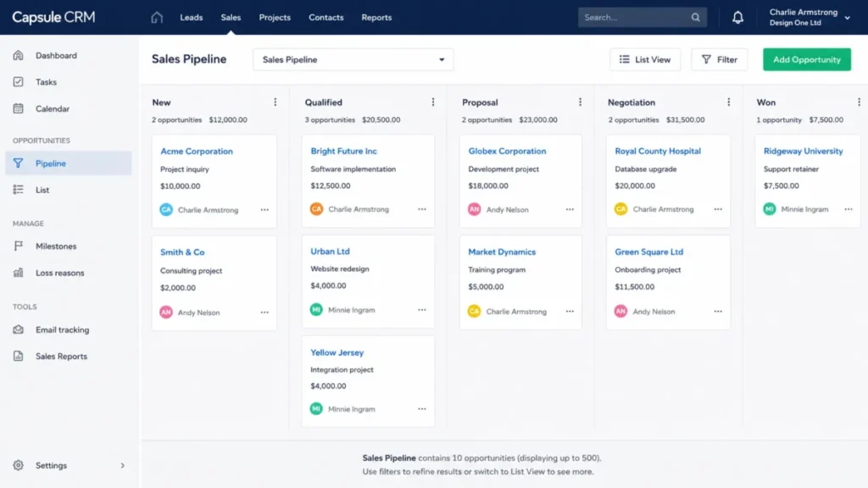Open the Urban Ltd opportunity
868x488 pixels.
click(330, 251)
